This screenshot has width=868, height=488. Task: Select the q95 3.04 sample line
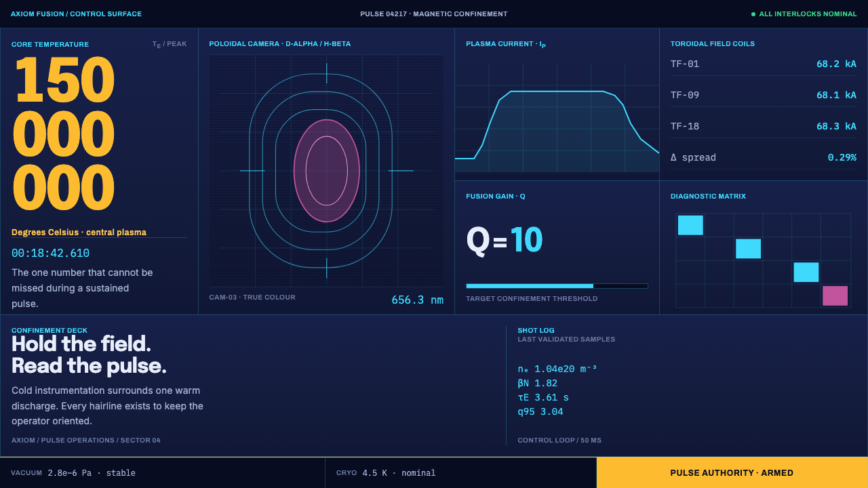[540, 411]
